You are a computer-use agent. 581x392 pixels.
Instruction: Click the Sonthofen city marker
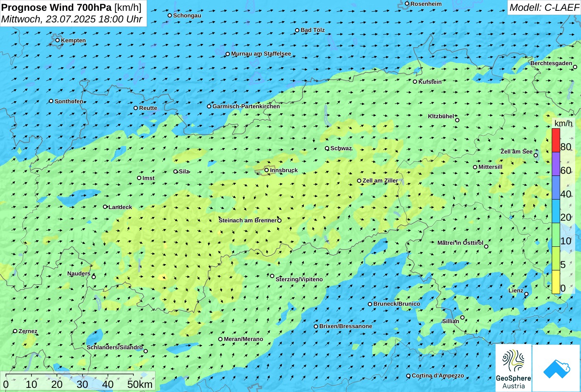[x=51, y=101]
